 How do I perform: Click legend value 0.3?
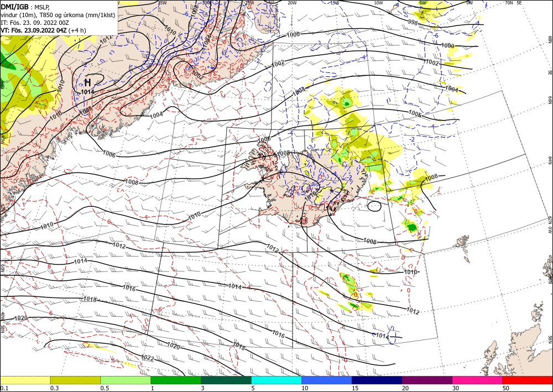click(x=54, y=388)
